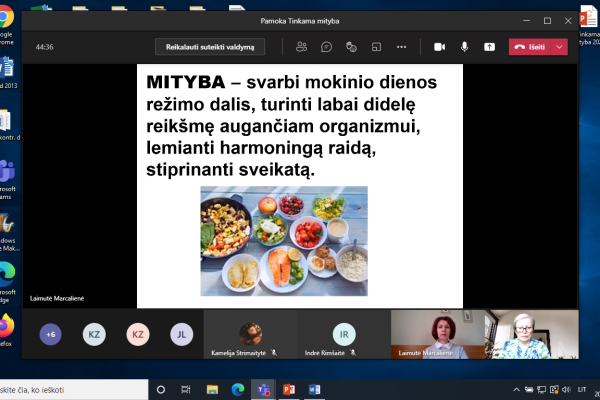600x400 pixels.
Task: Select the grey KZ participant avatar
Action: pos(94,334)
